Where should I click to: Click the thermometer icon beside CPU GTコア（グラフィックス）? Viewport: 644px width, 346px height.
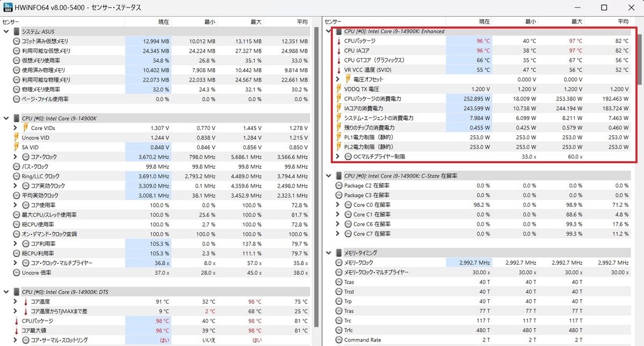tap(339, 60)
